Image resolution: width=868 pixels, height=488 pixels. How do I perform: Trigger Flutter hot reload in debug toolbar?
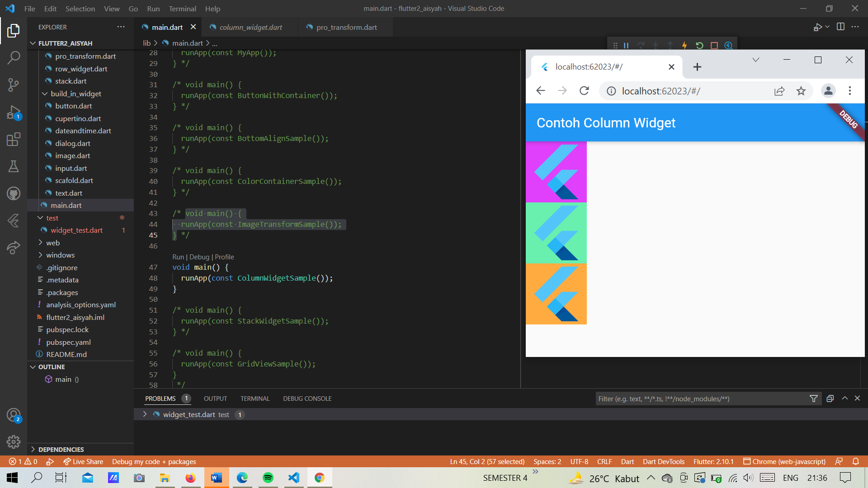point(684,45)
